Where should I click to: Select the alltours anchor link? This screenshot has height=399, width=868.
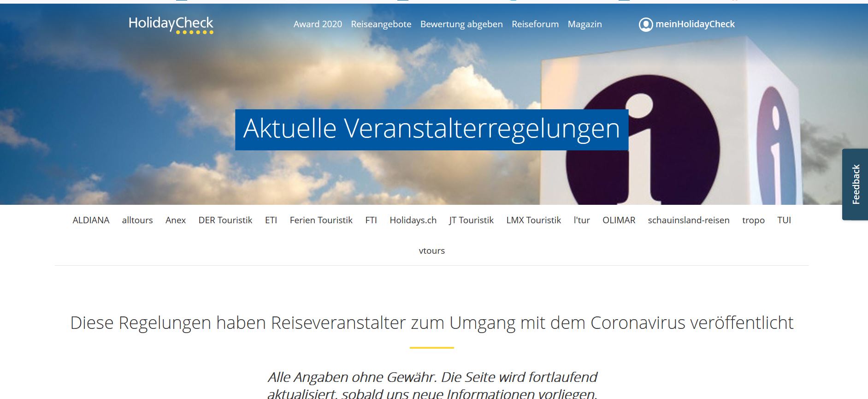tap(137, 220)
